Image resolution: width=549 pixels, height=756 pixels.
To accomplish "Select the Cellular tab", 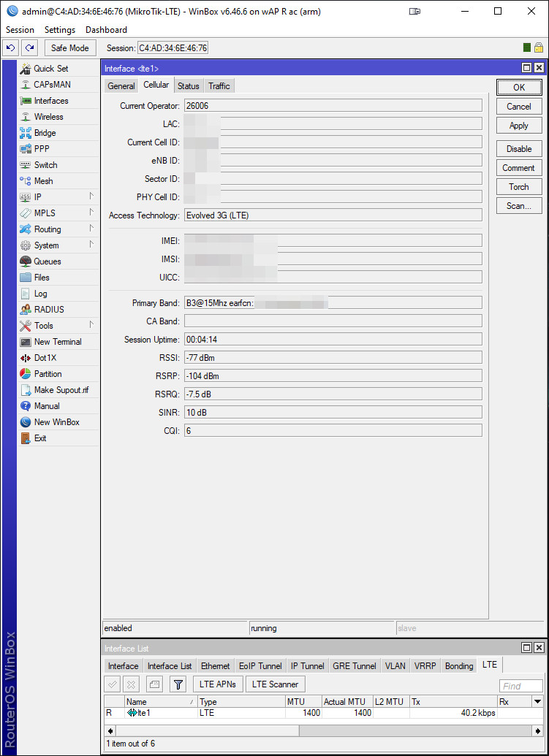I will point(156,85).
